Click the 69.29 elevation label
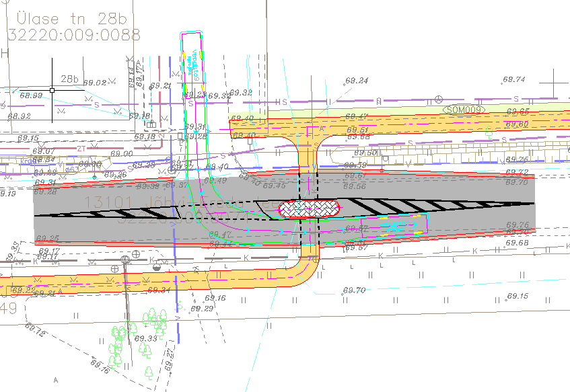Image resolution: width=570 pixels, height=392 pixels. coord(202,309)
